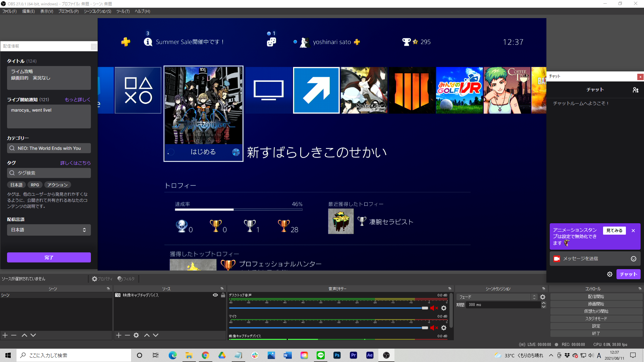
Task: Decrease transition duration with down stepper
Action: tap(544, 307)
